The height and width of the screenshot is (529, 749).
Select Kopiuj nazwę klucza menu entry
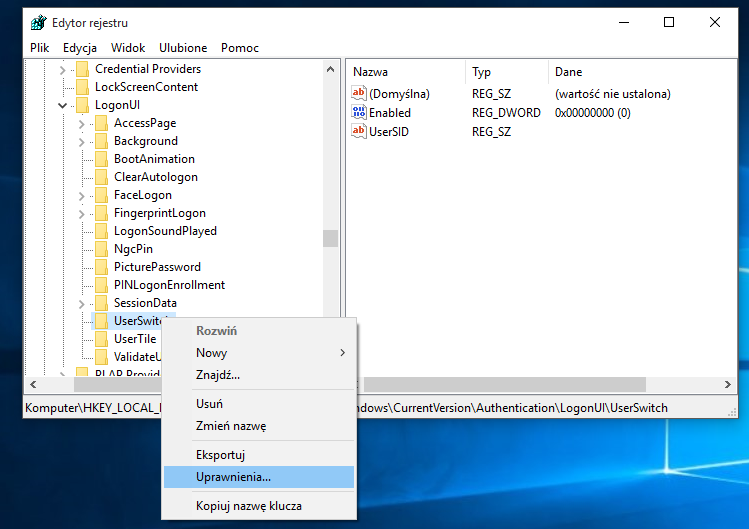[x=258, y=506]
